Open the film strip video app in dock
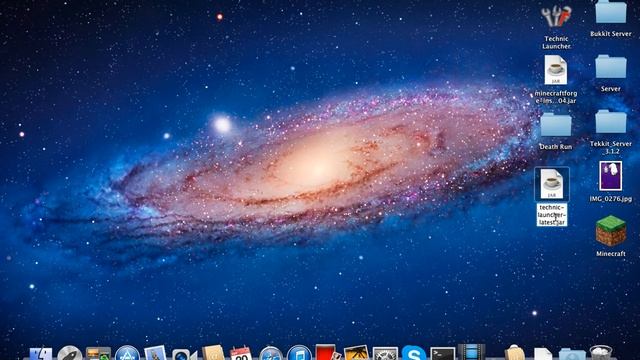Image resolution: width=640 pixels, height=360 pixels. 471,353
